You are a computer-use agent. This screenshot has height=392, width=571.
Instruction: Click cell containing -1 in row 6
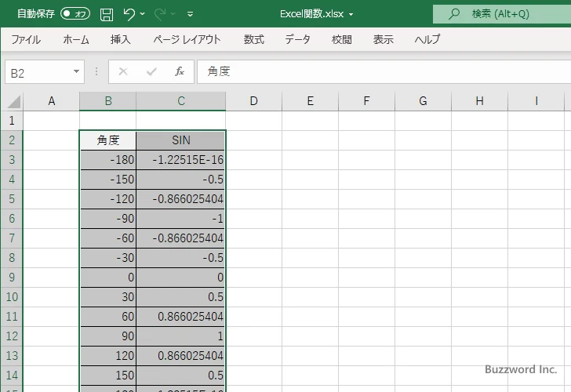coord(181,219)
